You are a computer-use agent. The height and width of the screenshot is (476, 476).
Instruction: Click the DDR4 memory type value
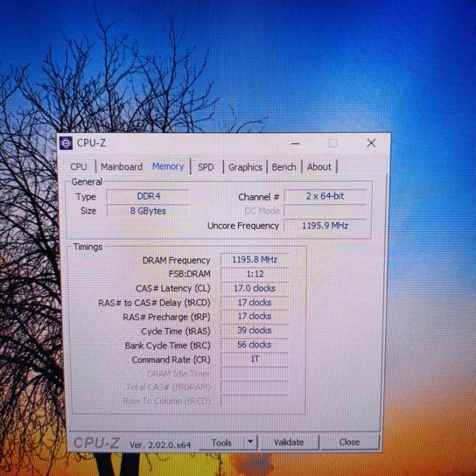coord(148,196)
